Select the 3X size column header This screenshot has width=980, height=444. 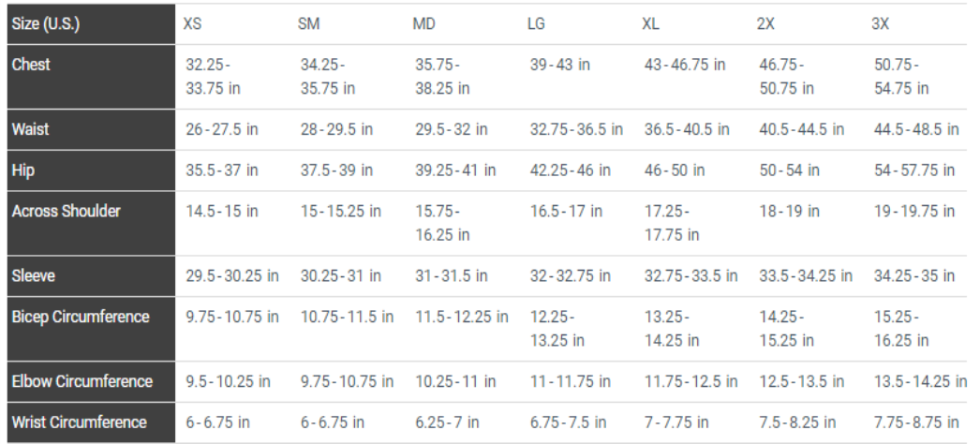[881, 24]
